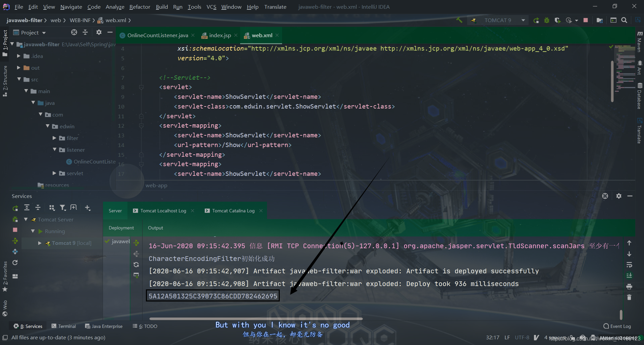Image resolution: width=644 pixels, height=345 pixels.
Task: Open the Tomcat Catalina Log tab
Action: pos(233,211)
